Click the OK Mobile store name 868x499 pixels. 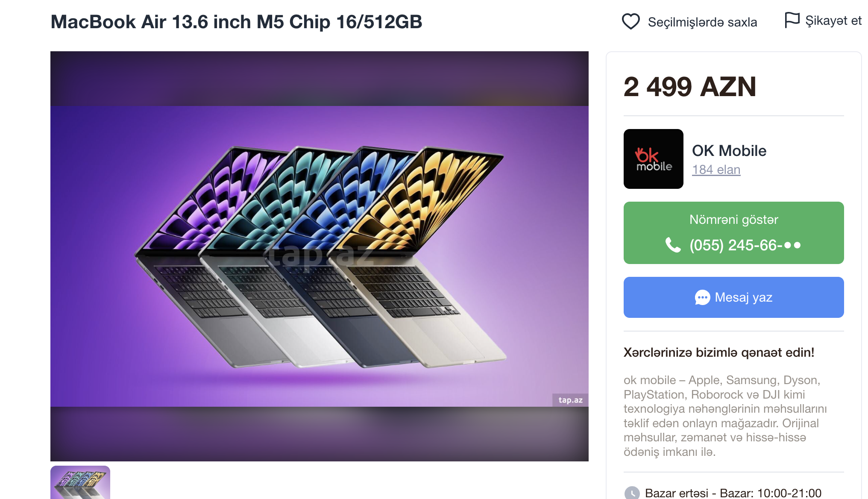point(729,151)
